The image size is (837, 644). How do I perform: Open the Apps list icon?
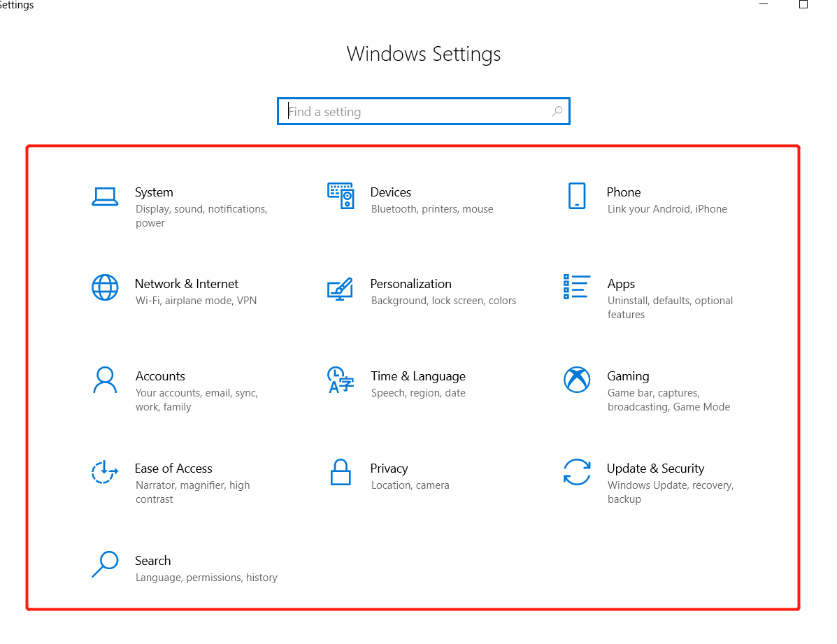coord(576,287)
